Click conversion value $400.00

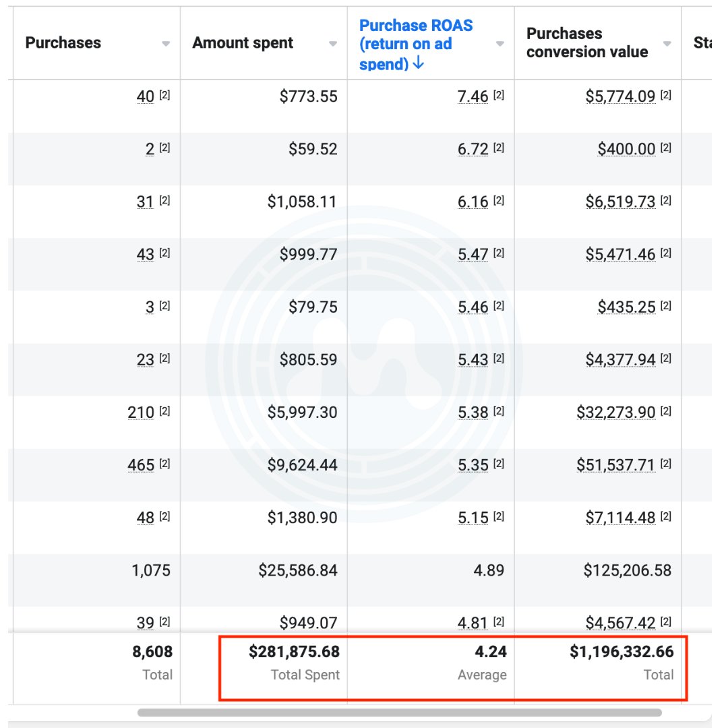(x=626, y=149)
